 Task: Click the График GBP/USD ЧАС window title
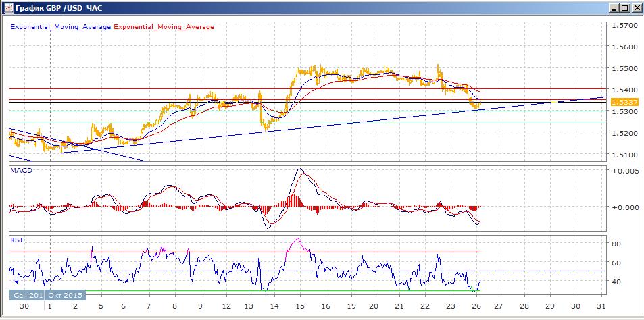(59, 8)
